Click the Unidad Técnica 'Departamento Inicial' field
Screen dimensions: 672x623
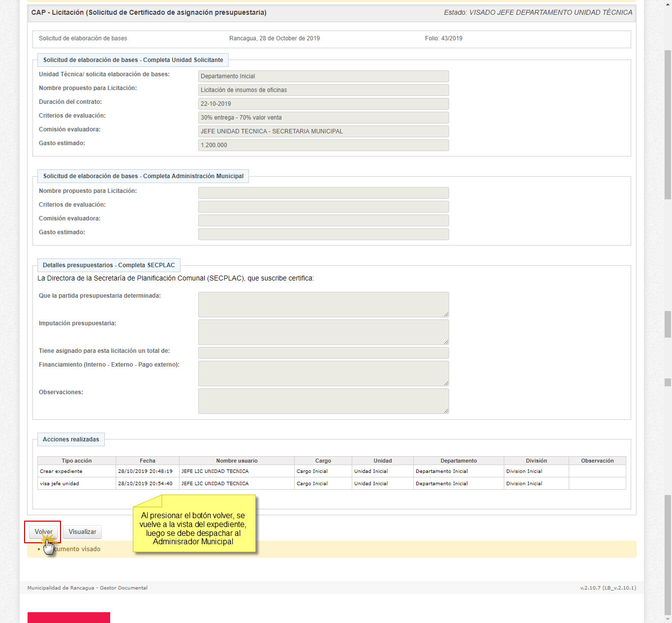point(324,76)
